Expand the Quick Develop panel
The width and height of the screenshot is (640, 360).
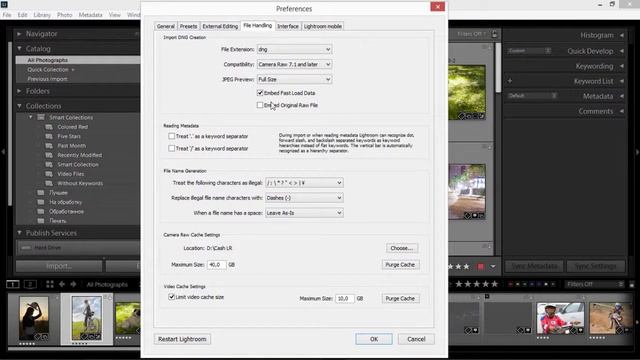(622, 51)
